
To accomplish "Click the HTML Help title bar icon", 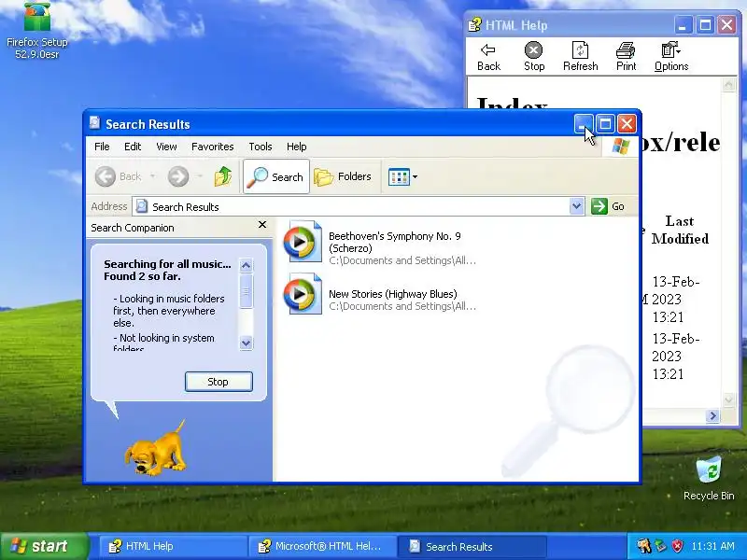I will (x=474, y=25).
